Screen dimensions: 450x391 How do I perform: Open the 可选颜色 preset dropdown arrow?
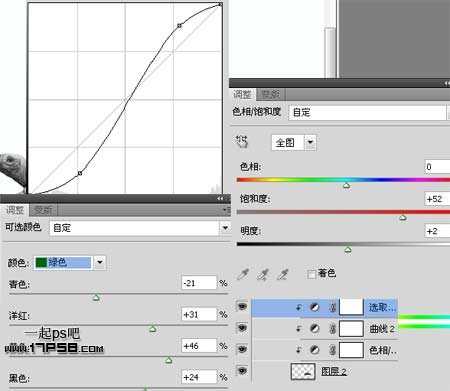pyautogui.click(x=225, y=228)
